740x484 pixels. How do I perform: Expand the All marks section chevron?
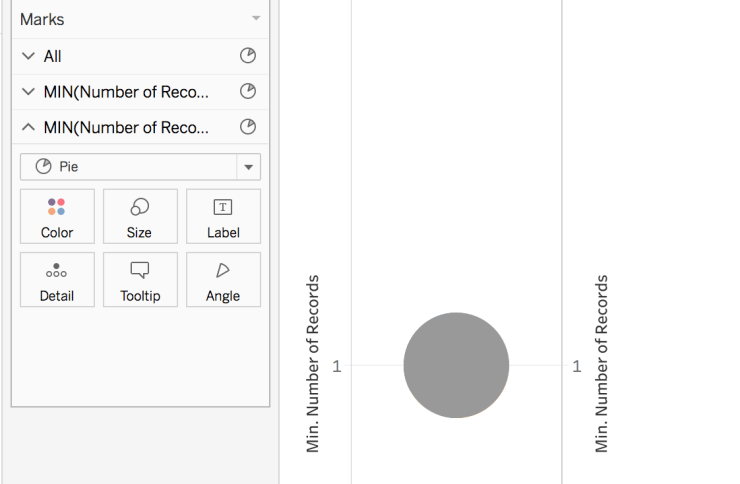(x=28, y=57)
